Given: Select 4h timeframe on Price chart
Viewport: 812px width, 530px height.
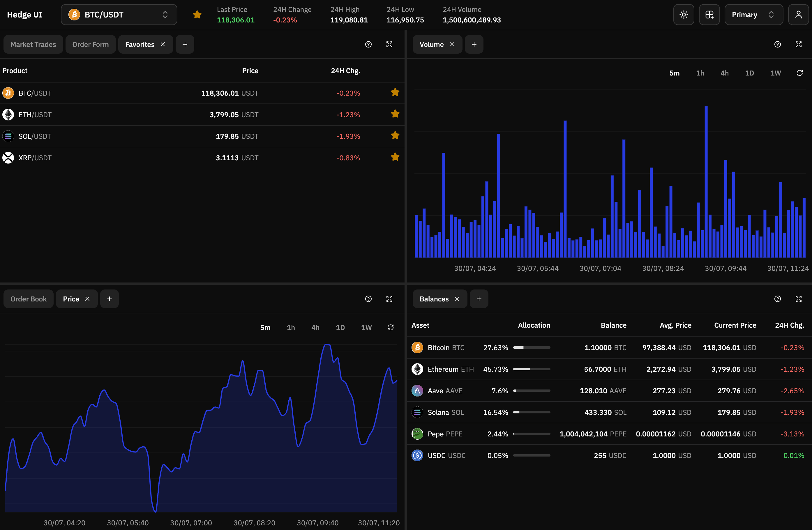Looking at the screenshot, I should [315, 327].
